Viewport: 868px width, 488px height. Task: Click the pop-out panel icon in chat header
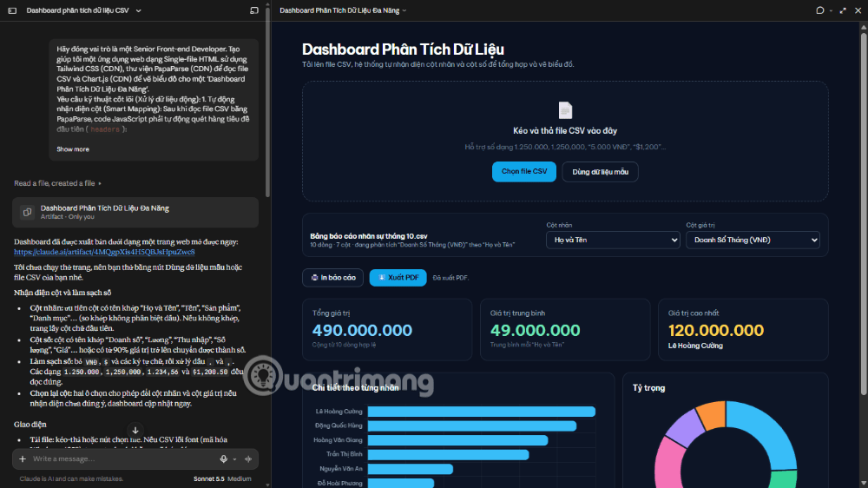point(254,10)
